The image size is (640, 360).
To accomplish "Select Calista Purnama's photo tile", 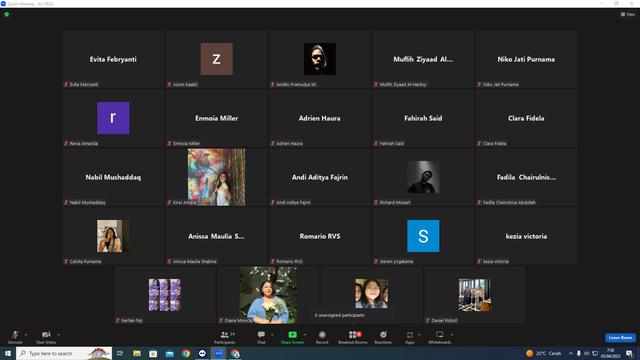I will coord(113,236).
